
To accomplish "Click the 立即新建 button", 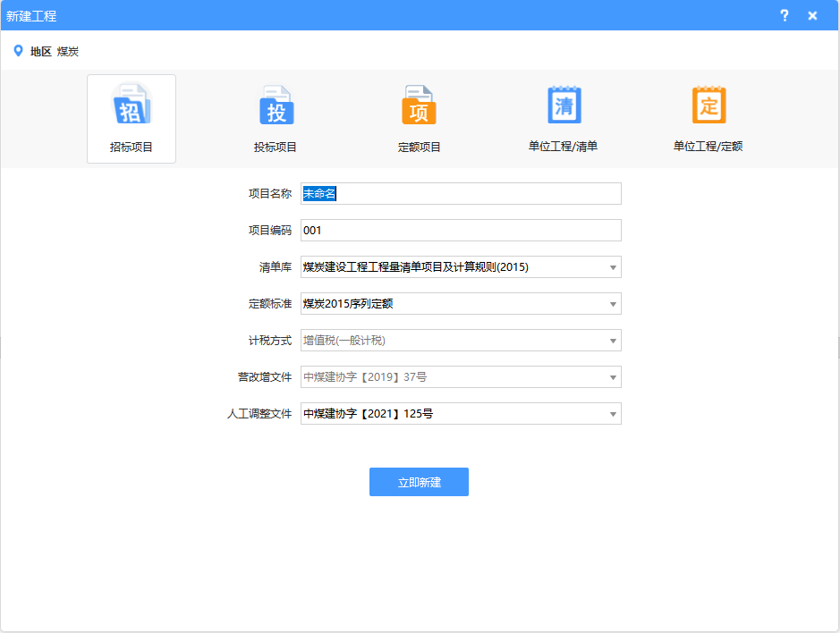I will 419,482.
